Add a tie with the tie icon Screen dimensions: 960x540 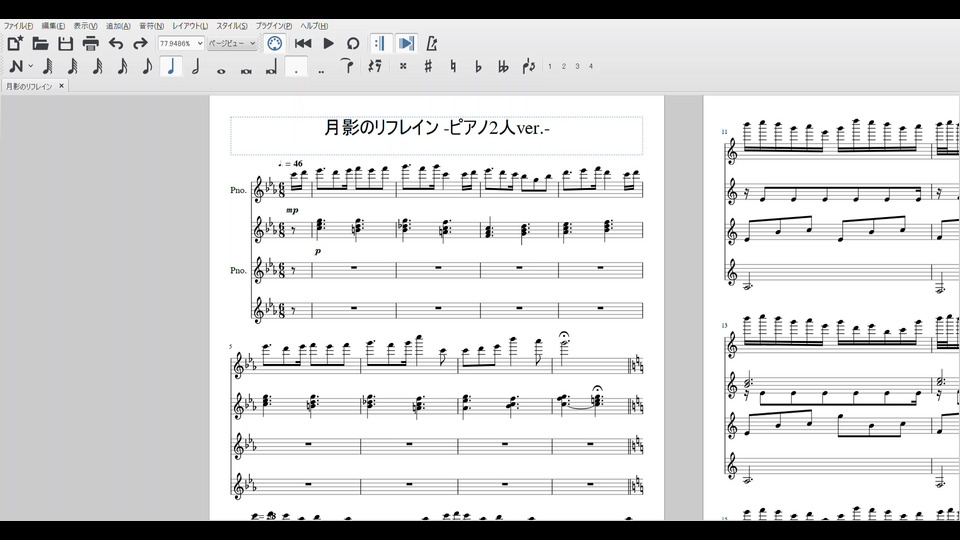[x=347, y=66]
